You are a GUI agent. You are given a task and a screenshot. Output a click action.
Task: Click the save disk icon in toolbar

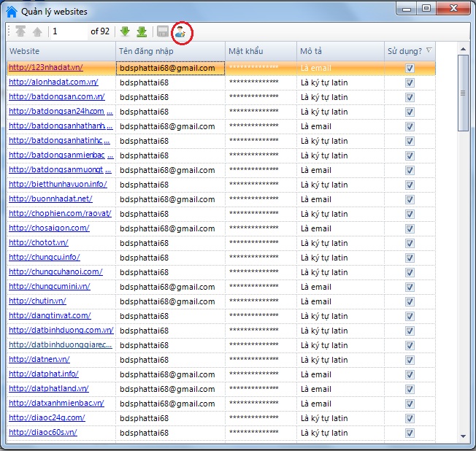pyautogui.click(x=163, y=31)
